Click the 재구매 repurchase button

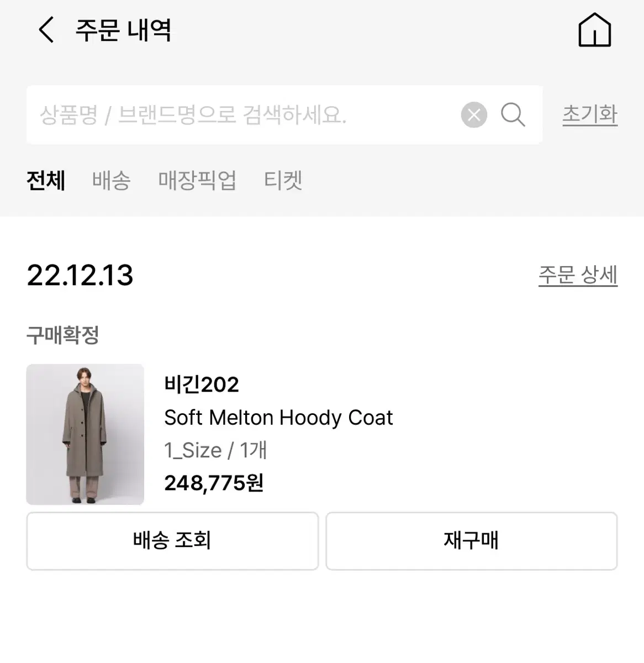471,541
